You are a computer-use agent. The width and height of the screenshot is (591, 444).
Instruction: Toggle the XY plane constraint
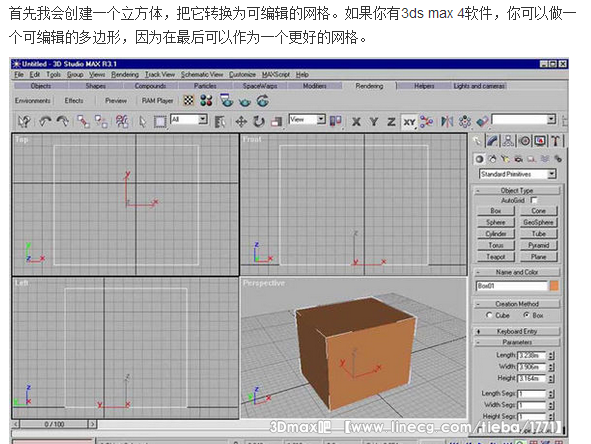pyautogui.click(x=409, y=122)
